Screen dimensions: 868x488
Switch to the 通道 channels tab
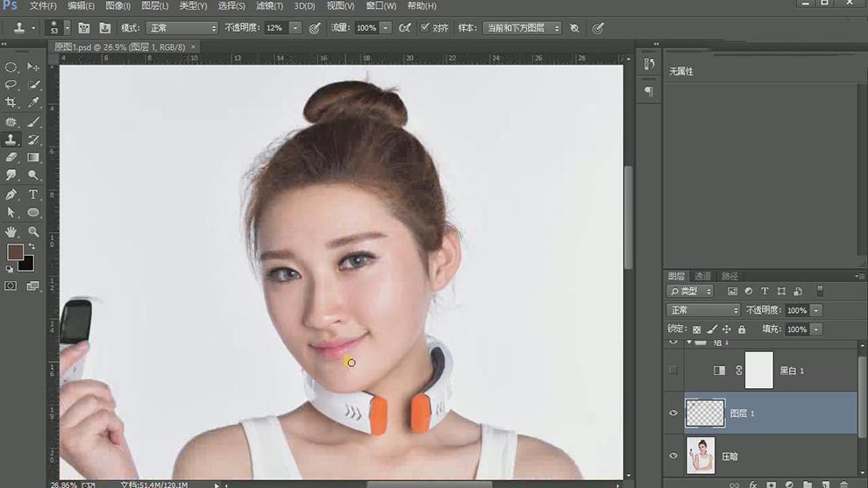[703, 276]
